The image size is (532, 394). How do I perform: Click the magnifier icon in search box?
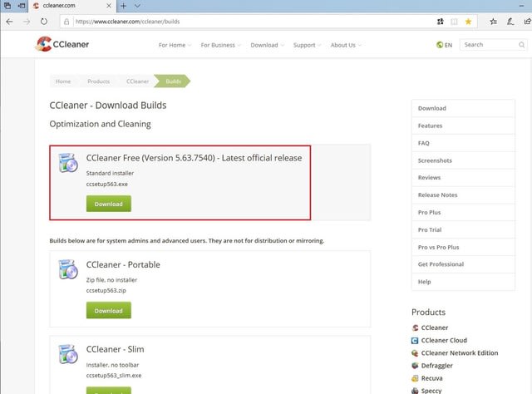pos(521,45)
